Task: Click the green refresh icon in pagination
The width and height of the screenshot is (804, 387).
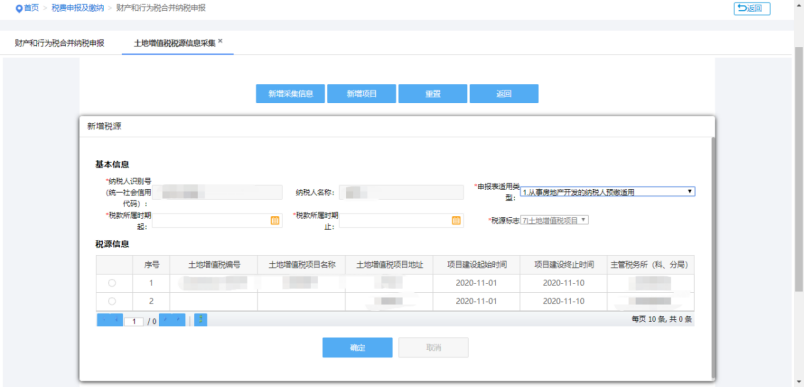Action: click(200, 320)
